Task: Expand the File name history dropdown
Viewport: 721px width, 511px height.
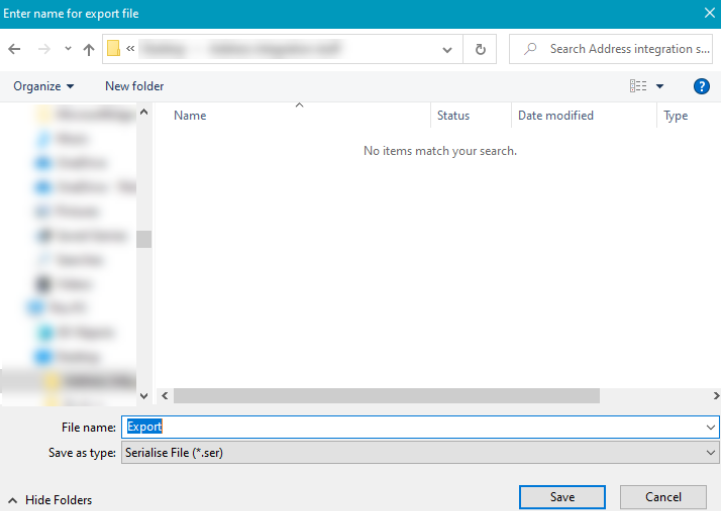Action: 710,427
